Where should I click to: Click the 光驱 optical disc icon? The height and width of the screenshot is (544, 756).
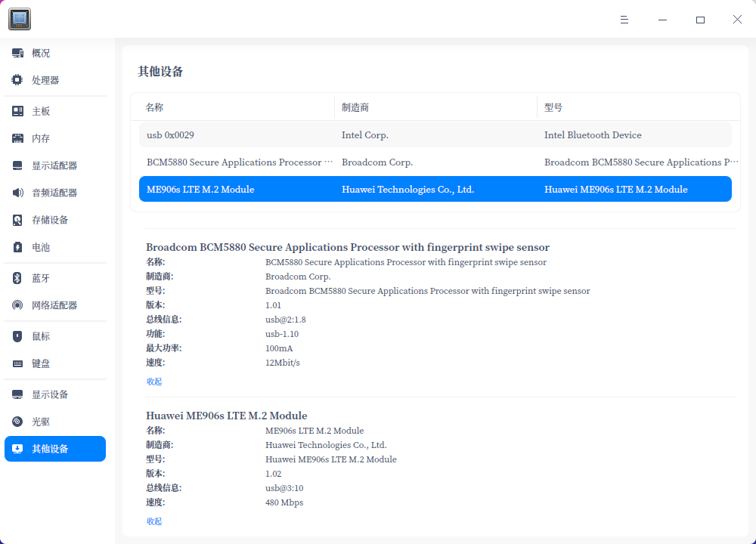[17, 422]
